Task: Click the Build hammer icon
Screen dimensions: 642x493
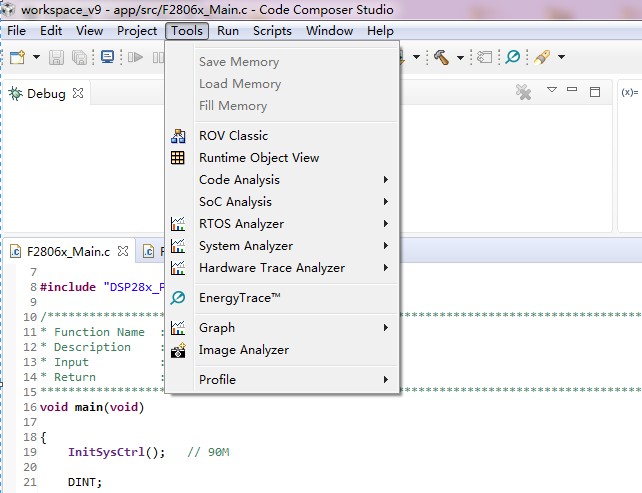Action: (441, 57)
